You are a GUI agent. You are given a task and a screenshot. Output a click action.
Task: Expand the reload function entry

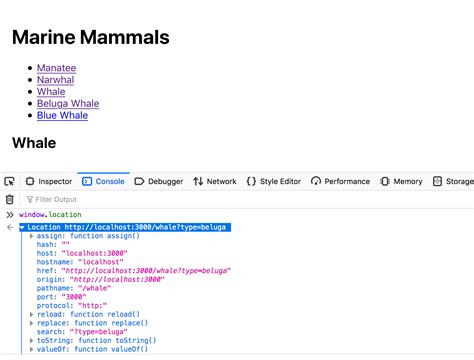pyautogui.click(x=31, y=314)
